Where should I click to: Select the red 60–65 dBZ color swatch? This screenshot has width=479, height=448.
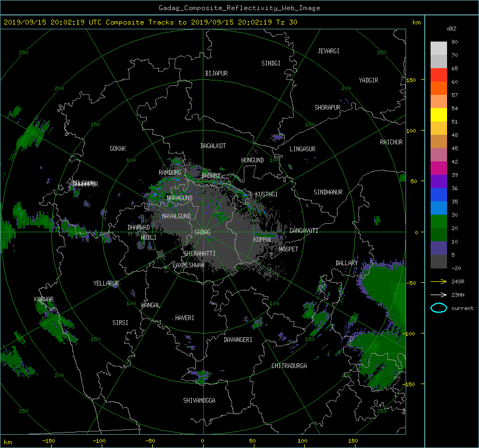point(439,75)
